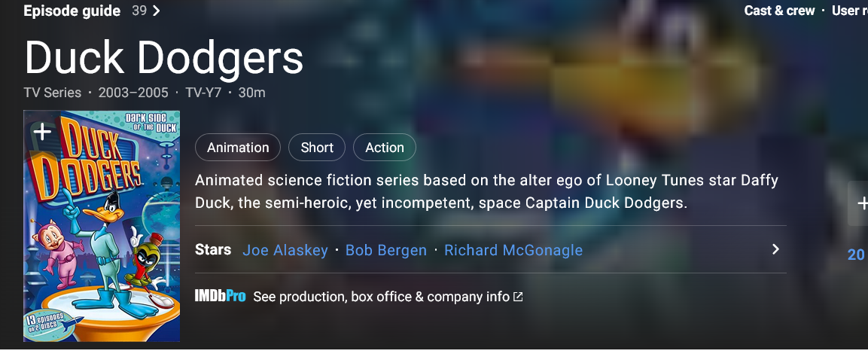Click the plus icon at the right edge
The image size is (868, 363).
861,203
